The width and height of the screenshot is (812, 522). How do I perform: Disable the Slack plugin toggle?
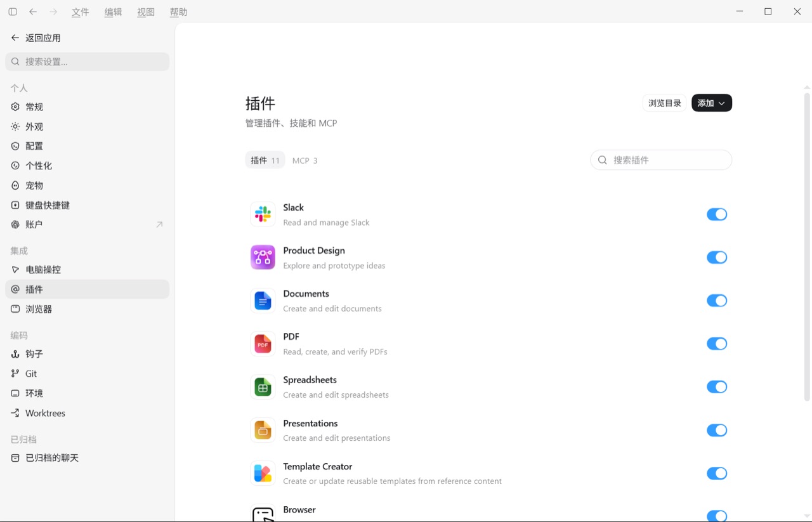[x=717, y=214]
